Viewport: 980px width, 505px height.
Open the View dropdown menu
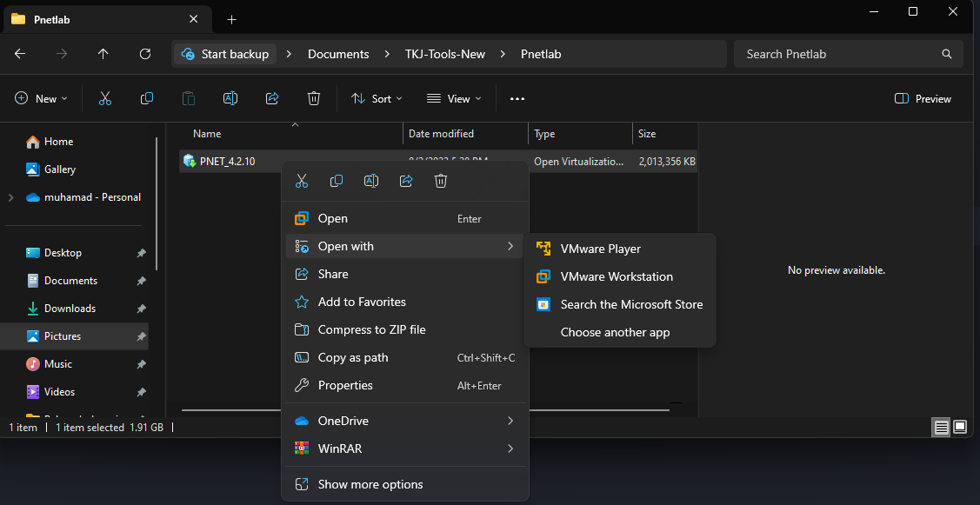pyautogui.click(x=454, y=99)
